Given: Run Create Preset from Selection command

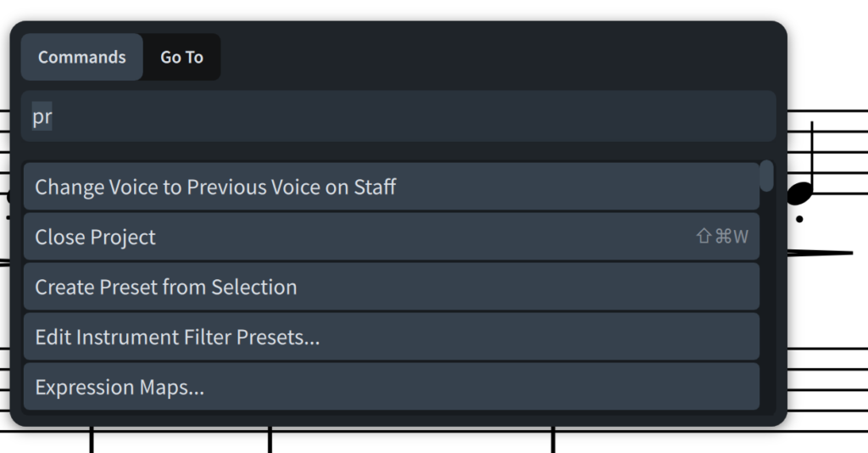Looking at the screenshot, I should (392, 287).
